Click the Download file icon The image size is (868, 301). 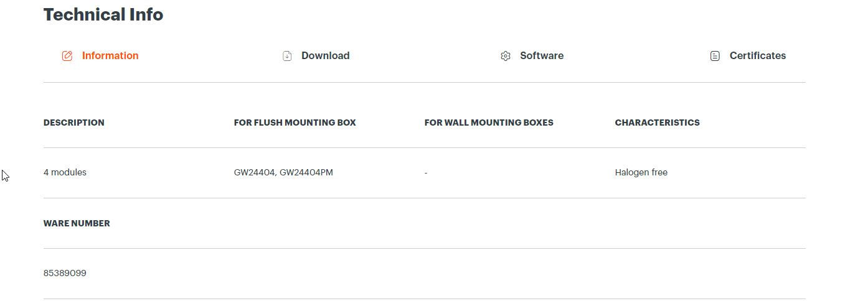pos(287,56)
